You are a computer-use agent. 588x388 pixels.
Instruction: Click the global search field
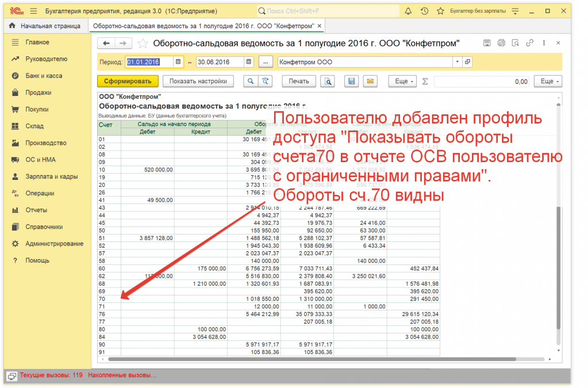tap(328, 11)
